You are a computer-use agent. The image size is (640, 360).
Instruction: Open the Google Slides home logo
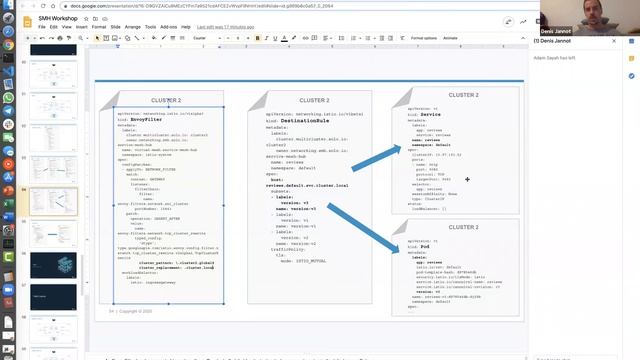click(27, 22)
